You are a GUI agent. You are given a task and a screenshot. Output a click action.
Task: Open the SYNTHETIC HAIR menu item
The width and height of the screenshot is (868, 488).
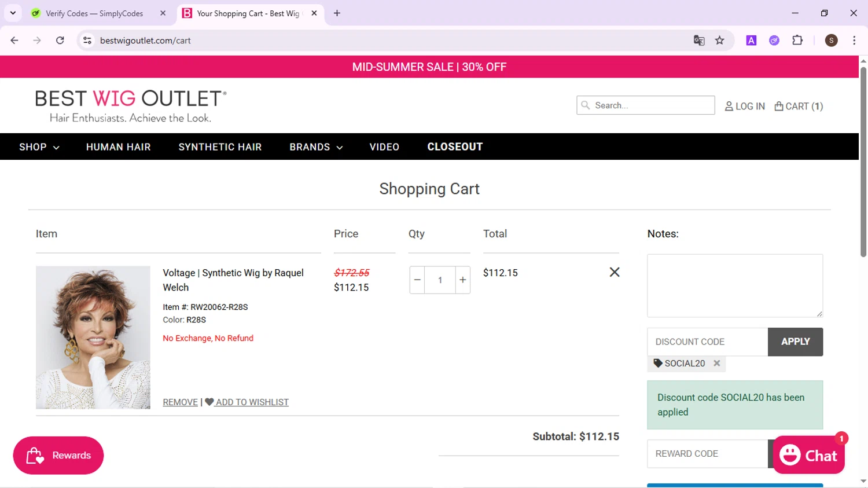pos(220,147)
